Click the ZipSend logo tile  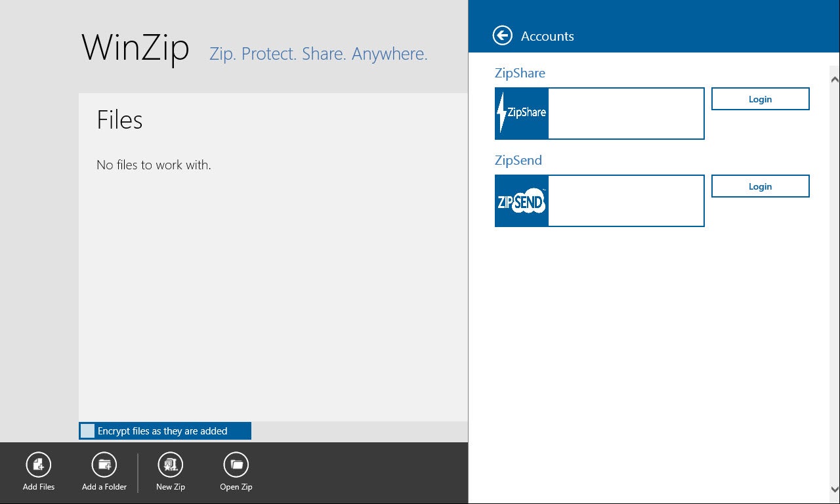(522, 201)
